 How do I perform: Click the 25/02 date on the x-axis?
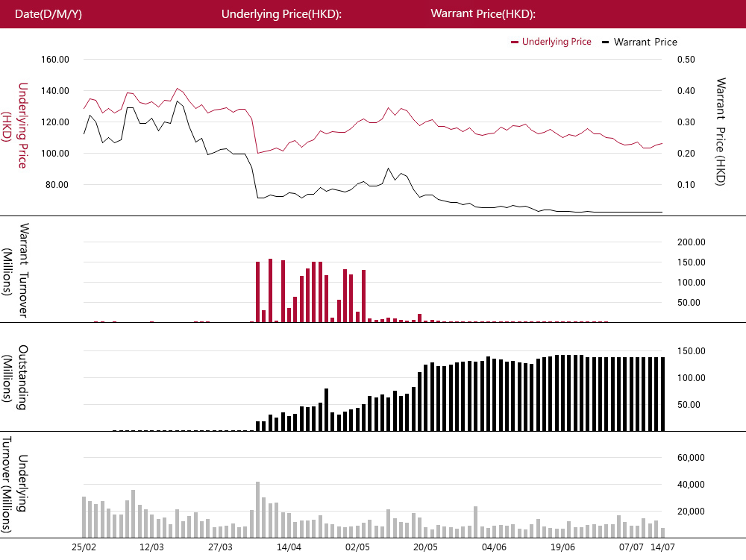tap(84, 547)
